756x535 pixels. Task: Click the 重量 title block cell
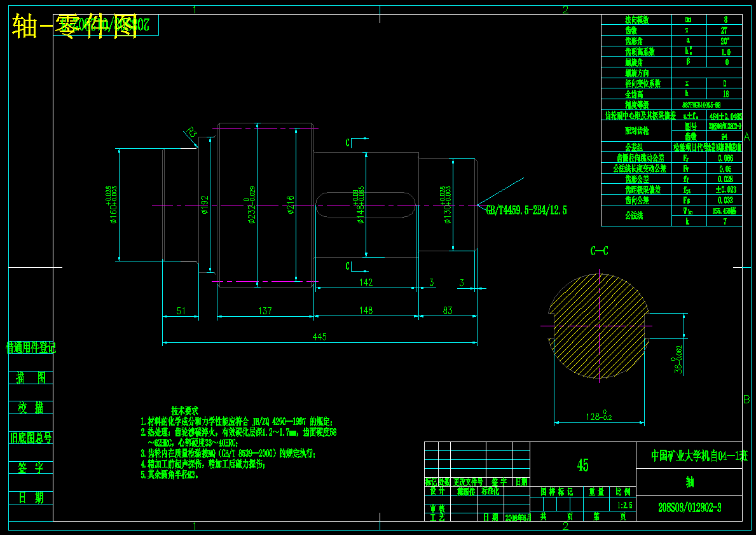click(x=597, y=492)
